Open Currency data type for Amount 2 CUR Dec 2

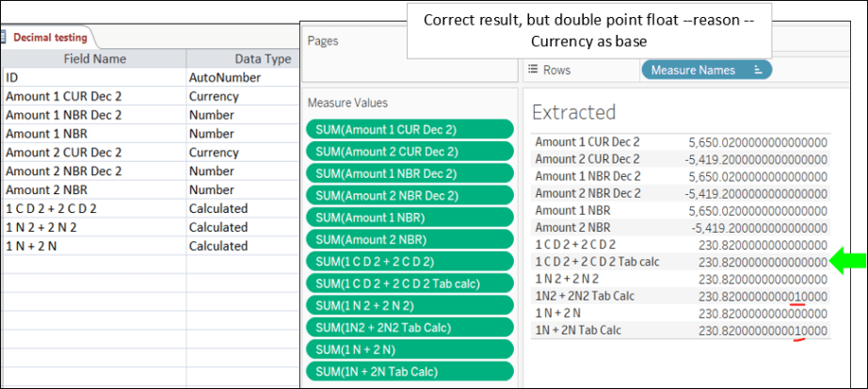click(244, 153)
